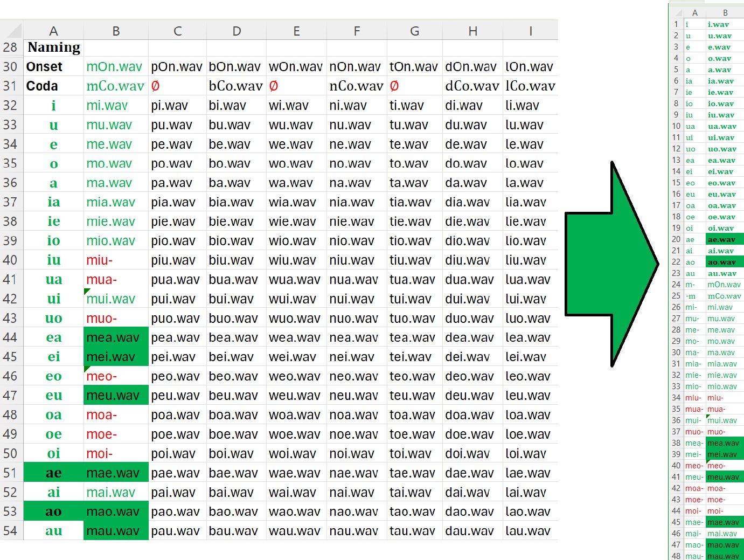Select the lCo.wav cell
The image size is (744, 560).
coord(530,86)
